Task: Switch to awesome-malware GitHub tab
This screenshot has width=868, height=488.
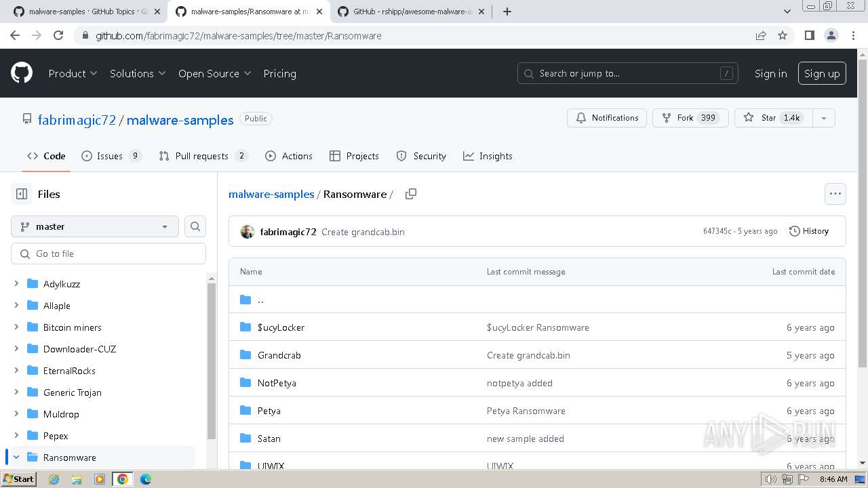Action: (x=411, y=12)
